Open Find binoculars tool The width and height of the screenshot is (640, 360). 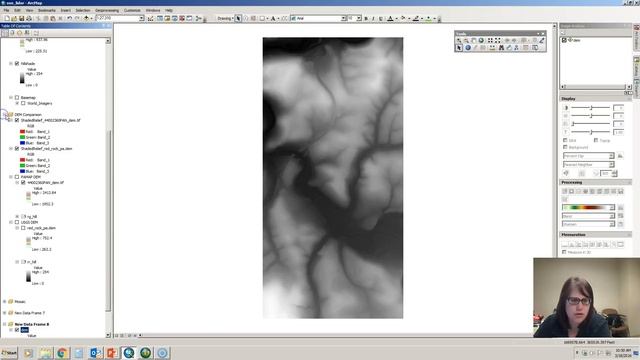coord(502,48)
